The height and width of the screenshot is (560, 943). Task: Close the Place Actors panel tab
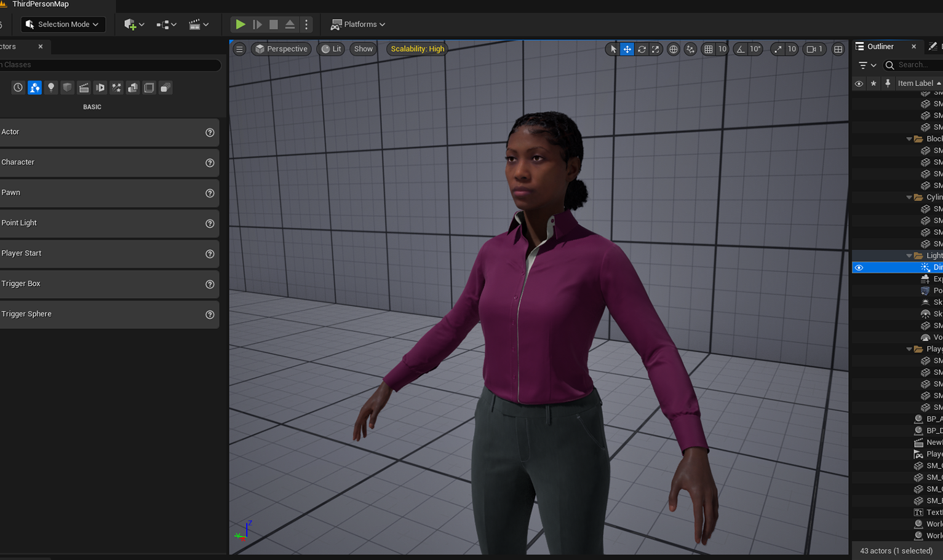click(x=41, y=47)
